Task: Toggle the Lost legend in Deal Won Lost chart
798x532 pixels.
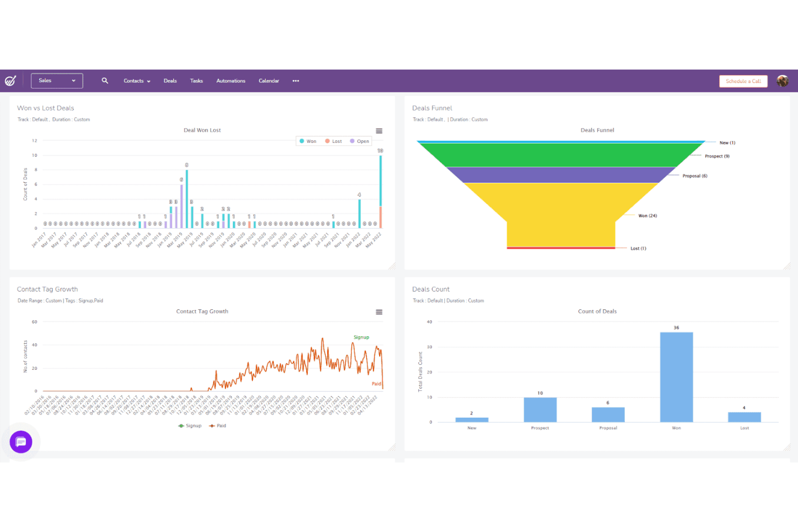Action: point(335,141)
